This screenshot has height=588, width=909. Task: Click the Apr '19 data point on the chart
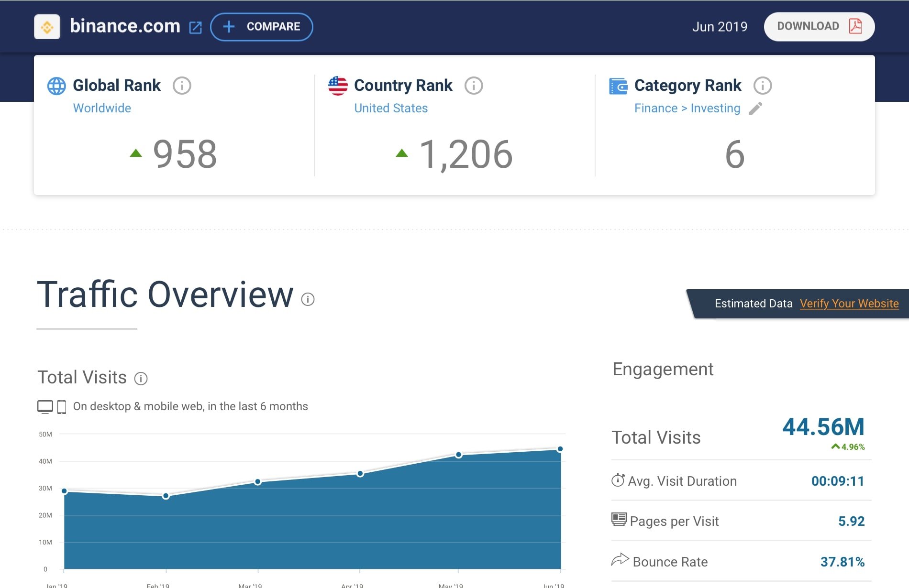tap(360, 474)
